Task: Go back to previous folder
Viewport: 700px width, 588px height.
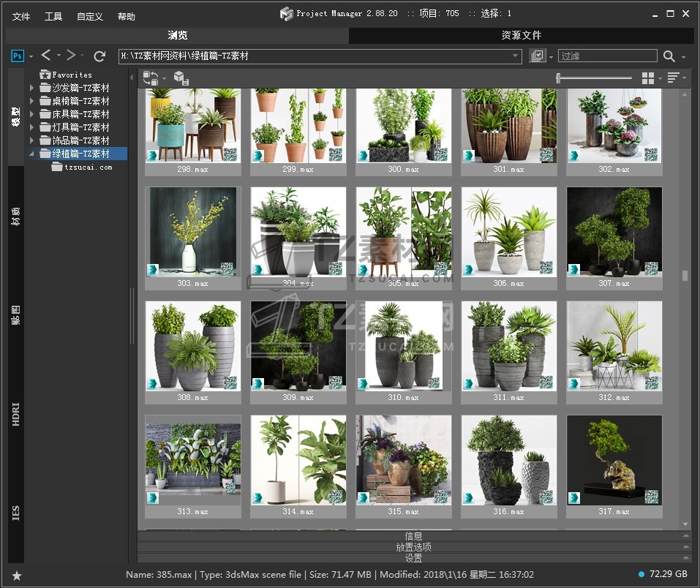Action: (46, 56)
